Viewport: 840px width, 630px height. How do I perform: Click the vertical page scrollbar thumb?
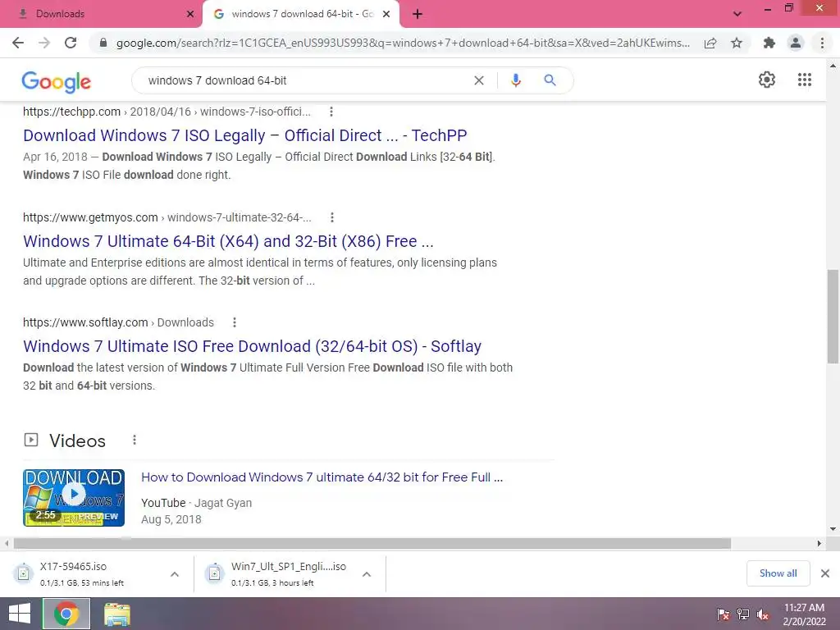(x=833, y=316)
